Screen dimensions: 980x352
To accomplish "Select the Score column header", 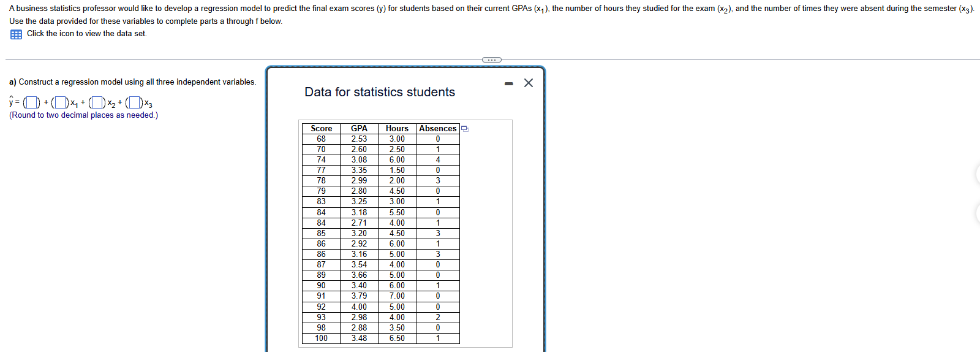I will [x=321, y=128].
